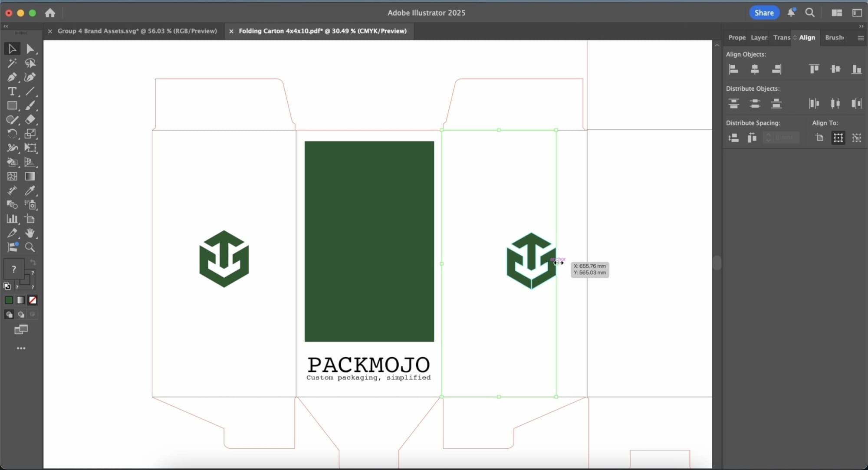Pick the Blend tool
Image resolution: width=868 pixels, height=470 pixels.
pyautogui.click(x=12, y=205)
